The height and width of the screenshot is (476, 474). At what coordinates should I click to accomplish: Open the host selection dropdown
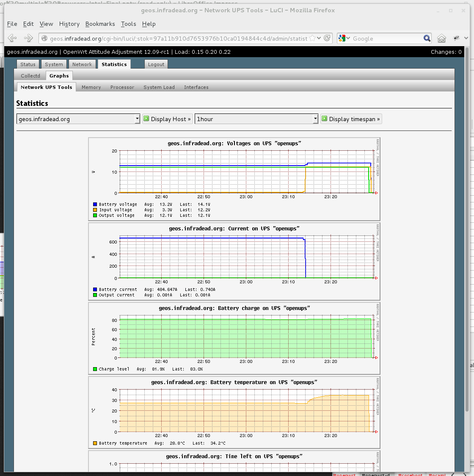point(78,119)
